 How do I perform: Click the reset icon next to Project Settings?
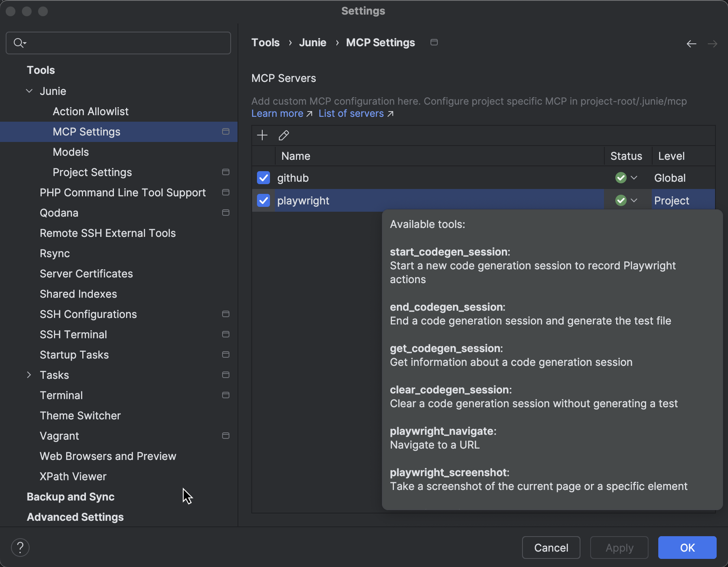[x=226, y=172]
